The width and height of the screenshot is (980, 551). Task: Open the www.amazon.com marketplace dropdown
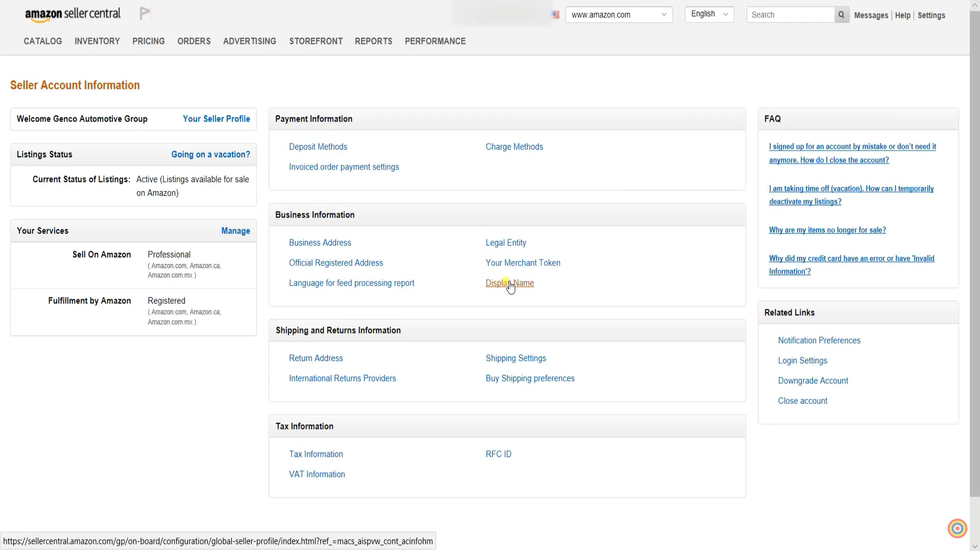(x=619, y=15)
